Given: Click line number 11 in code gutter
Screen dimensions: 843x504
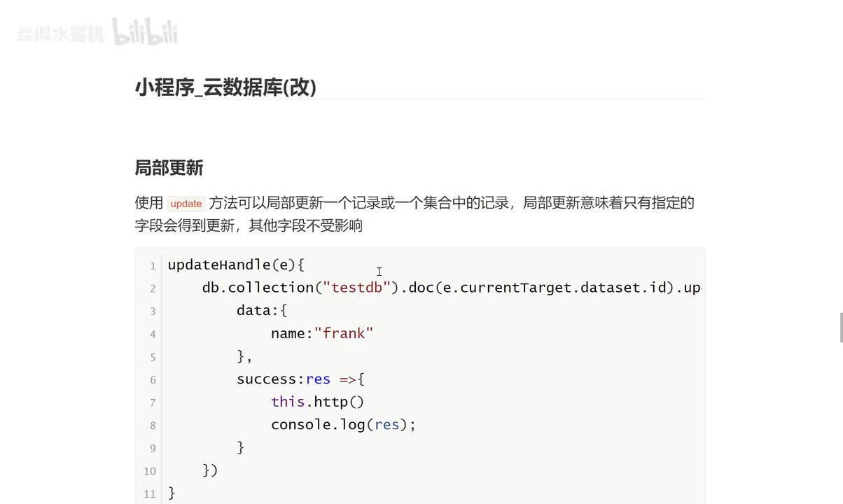Looking at the screenshot, I should click(x=149, y=494).
